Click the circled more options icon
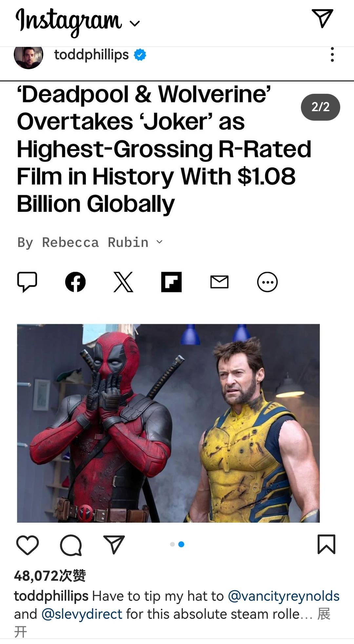The height and width of the screenshot is (644, 354). [x=267, y=282]
